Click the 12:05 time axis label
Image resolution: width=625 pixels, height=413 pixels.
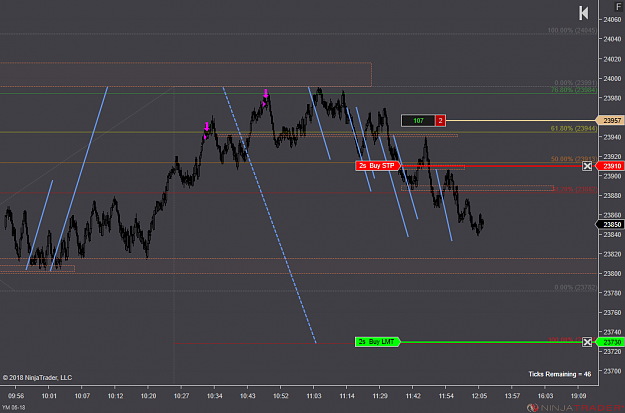pos(479,396)
